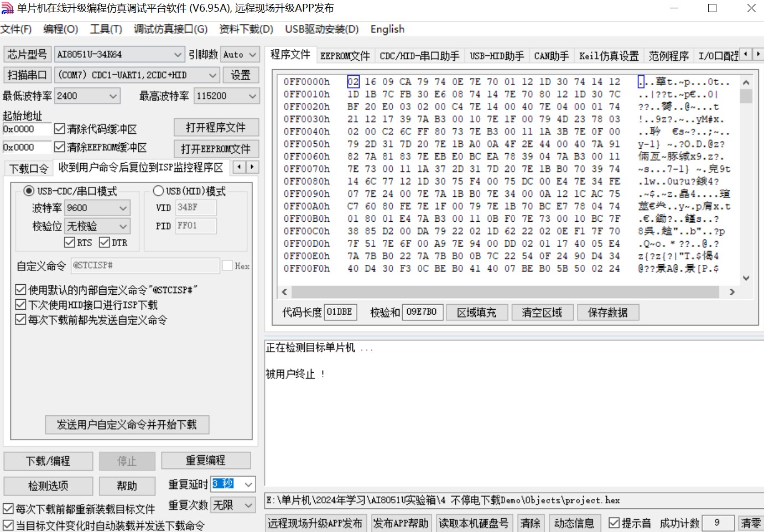Click hex view horizontal scrollbar thumb
Image resolution: width=764 pixels, height=532 pixels.
505,291
